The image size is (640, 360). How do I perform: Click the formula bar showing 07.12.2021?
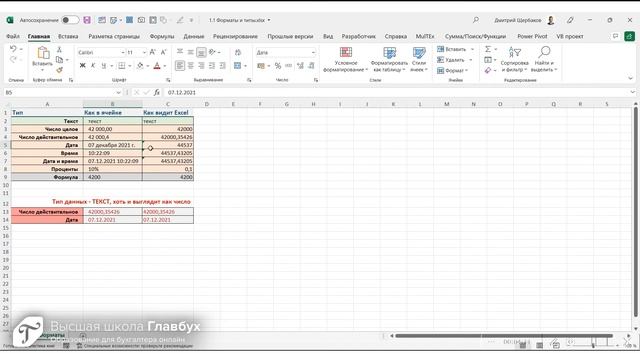(x=397, y=93)
